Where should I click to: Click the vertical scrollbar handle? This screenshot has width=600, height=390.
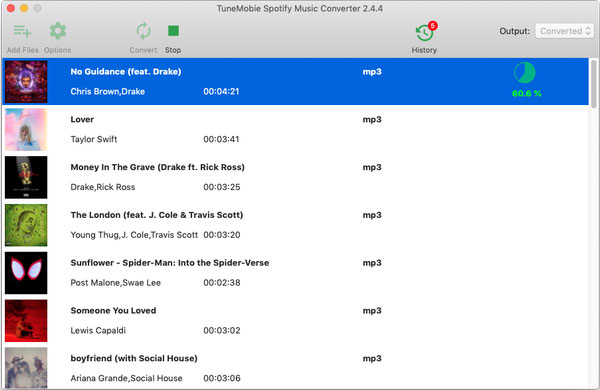[x=593, y=84]
